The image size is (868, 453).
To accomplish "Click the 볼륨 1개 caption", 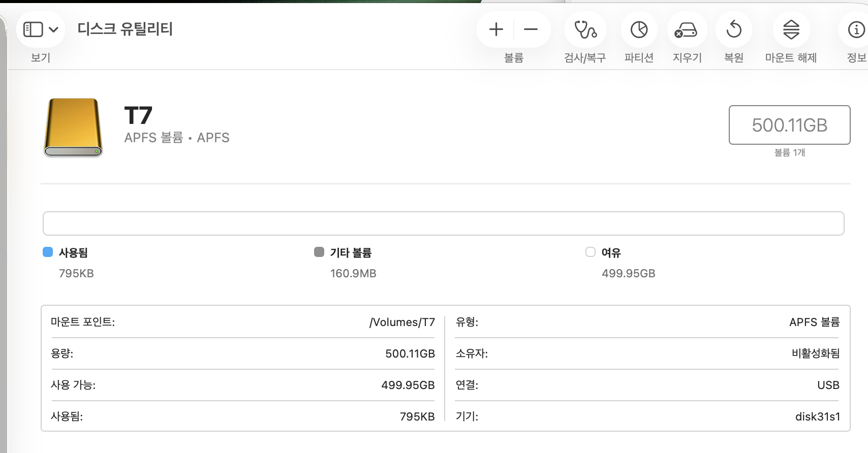I will [789, 152].
